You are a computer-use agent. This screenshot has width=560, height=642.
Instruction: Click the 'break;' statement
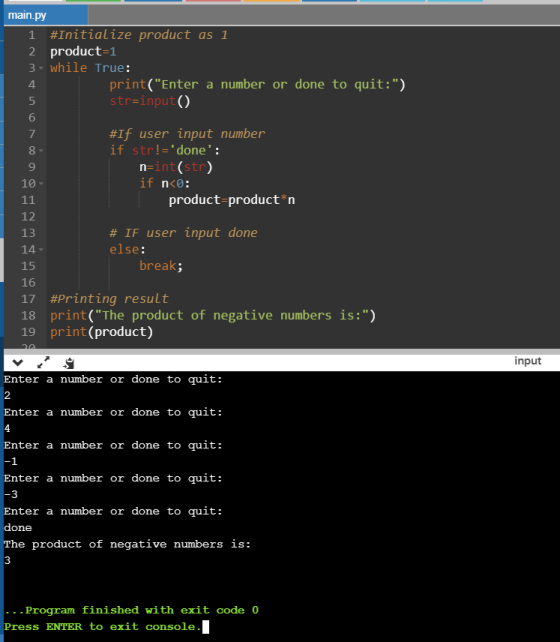[161, 266]
